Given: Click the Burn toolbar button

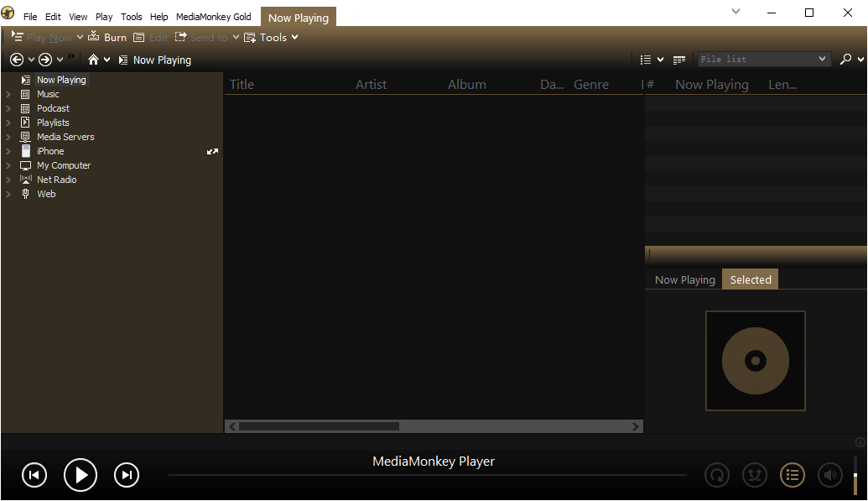Looking at the screenshot, I should tap(107, 37).
